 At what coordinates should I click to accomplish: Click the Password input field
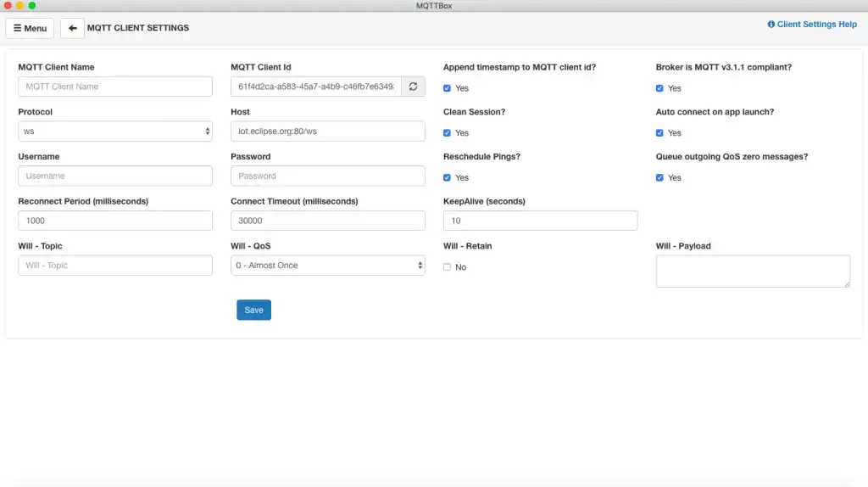tap(327, 176)
